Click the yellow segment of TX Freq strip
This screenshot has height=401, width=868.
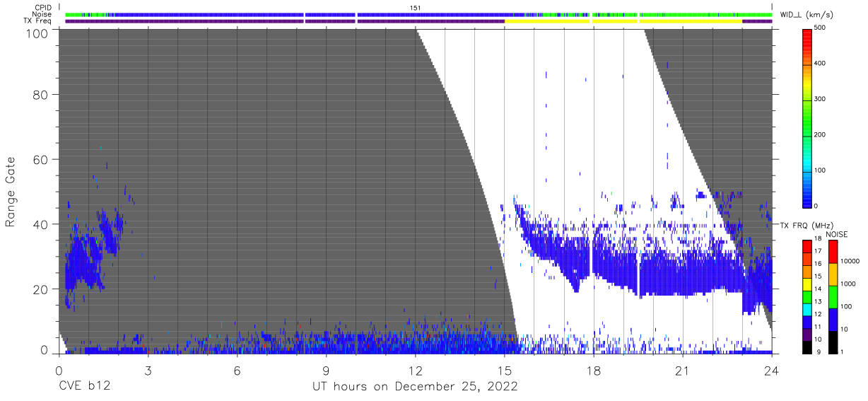pos(622,21)
